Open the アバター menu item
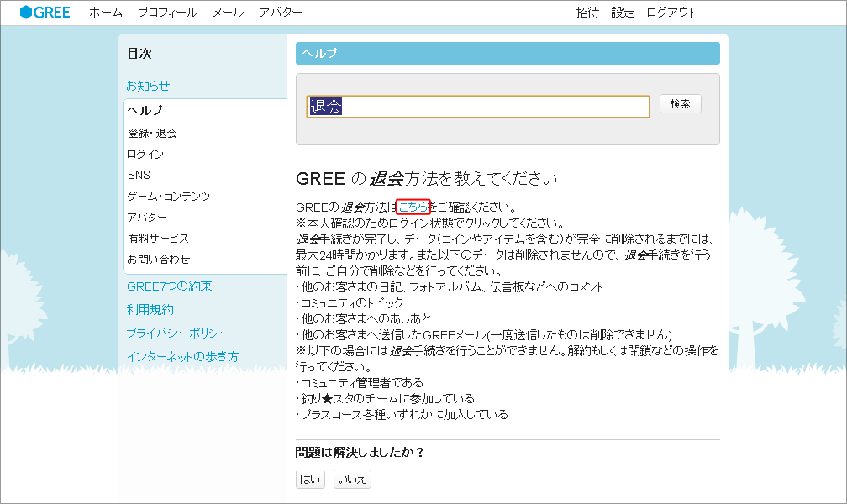The width and height of the screenshot is (847, 504). 280,13
